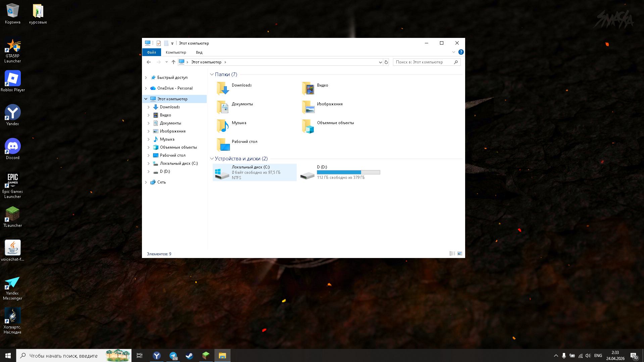Open the Файл menu tab
The image size is (644, 362).
pyautogui.click(x=151, y=52)
